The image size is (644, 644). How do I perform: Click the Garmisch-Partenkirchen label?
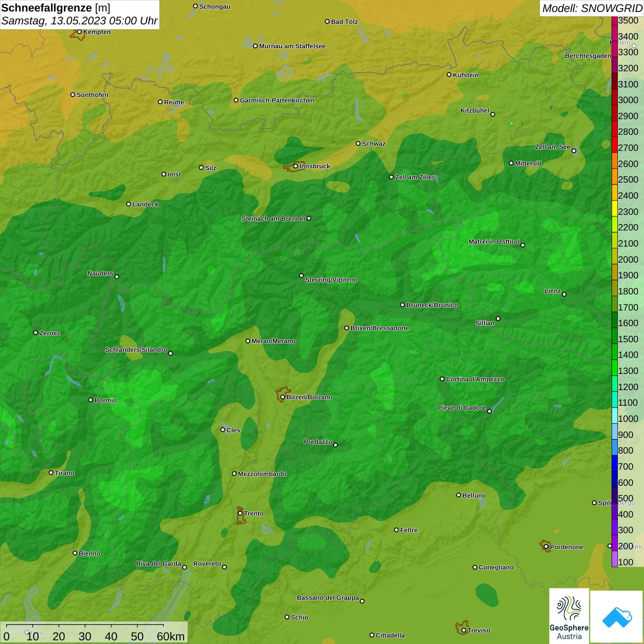tap(277, 100)
